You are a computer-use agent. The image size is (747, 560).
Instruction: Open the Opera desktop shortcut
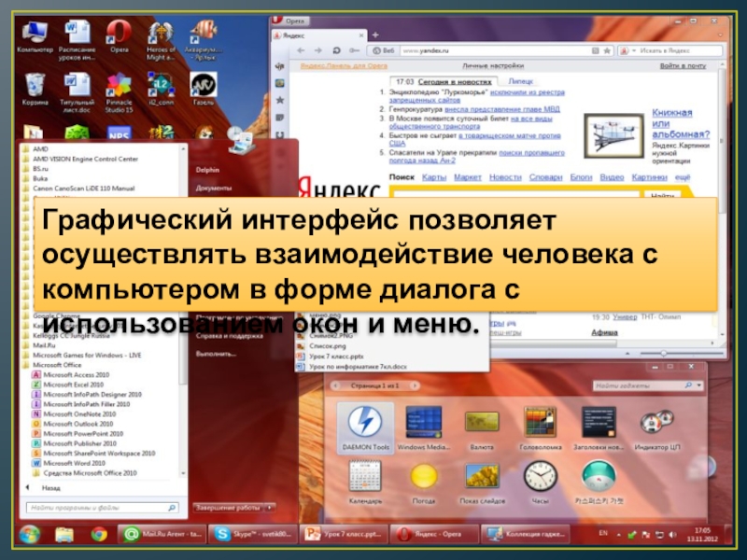click(117, 38)
